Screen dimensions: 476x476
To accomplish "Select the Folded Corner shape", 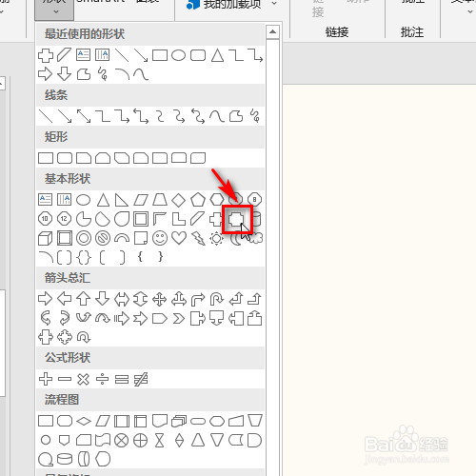I will (x=141, y=238).
